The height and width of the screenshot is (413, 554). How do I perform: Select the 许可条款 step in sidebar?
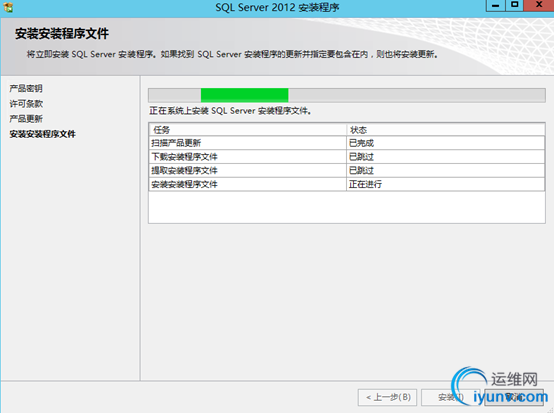(x=26, y=104)
